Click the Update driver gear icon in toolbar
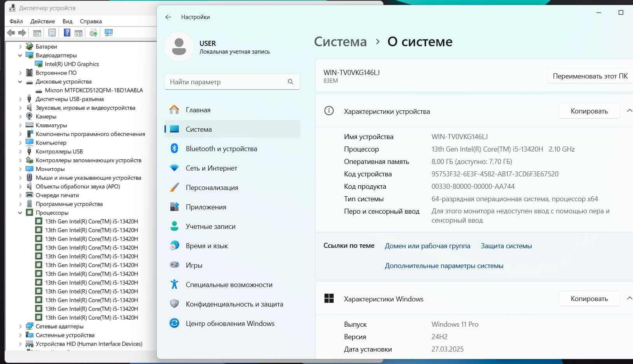 93,33
